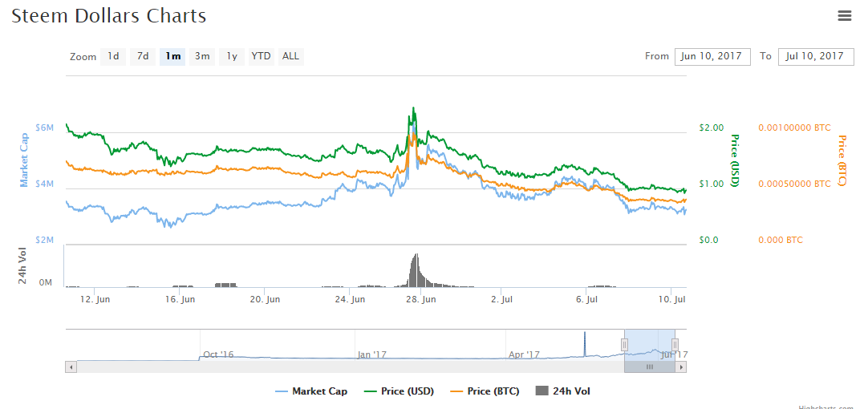Select the 1m zoom range

(x=172, y=56)
